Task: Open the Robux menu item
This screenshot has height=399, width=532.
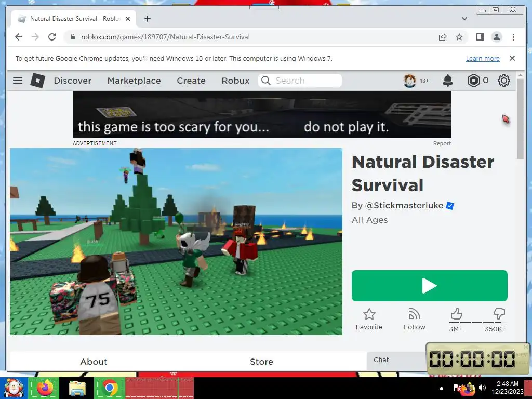Action: (235, 81)
